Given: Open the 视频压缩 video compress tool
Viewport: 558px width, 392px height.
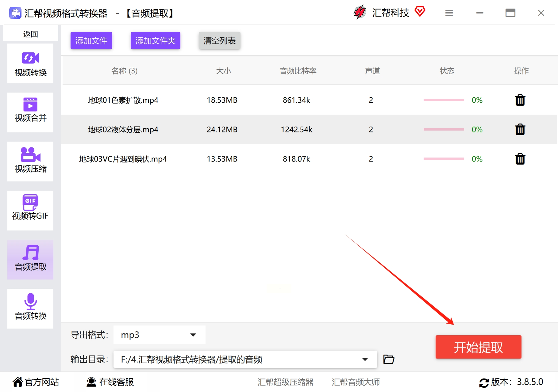Looking at the screenshot, I should (30, 162).
